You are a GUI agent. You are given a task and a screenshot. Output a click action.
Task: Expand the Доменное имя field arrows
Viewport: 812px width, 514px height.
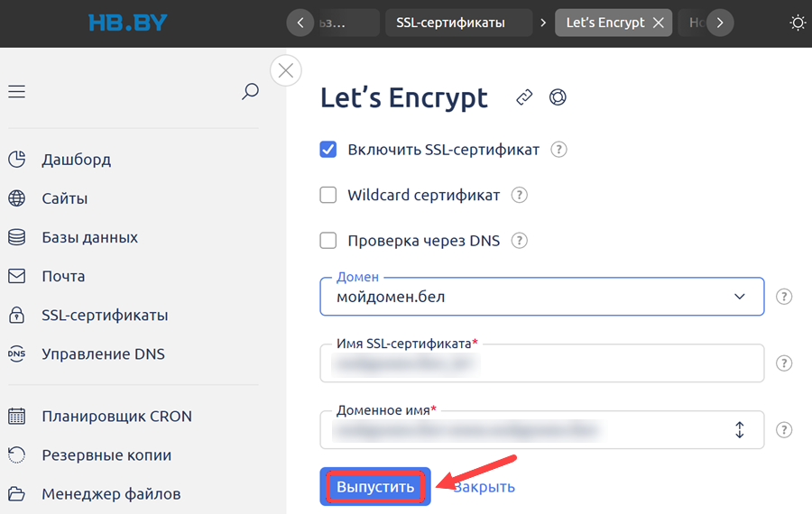tap(740, 429)
